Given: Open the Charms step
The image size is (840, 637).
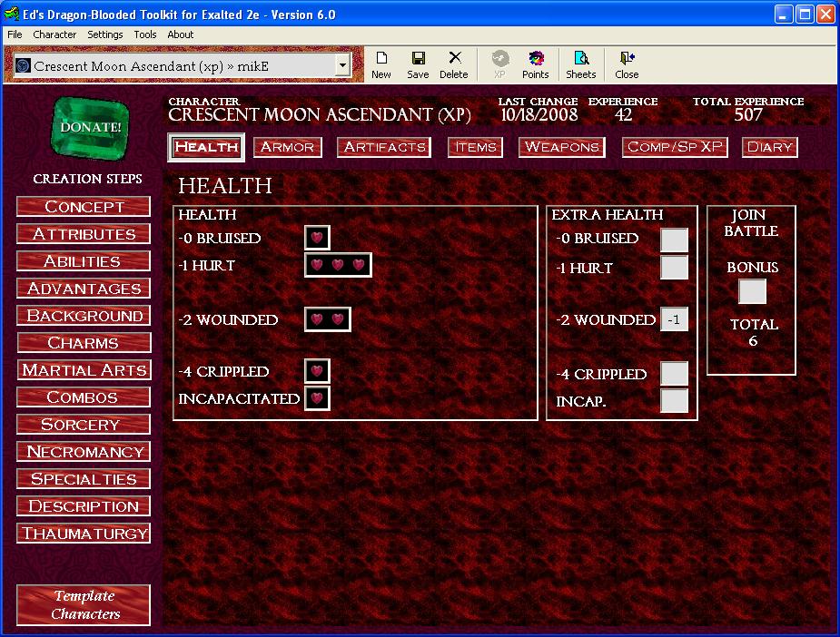Looking at the screenshot, I should point(84,343).
